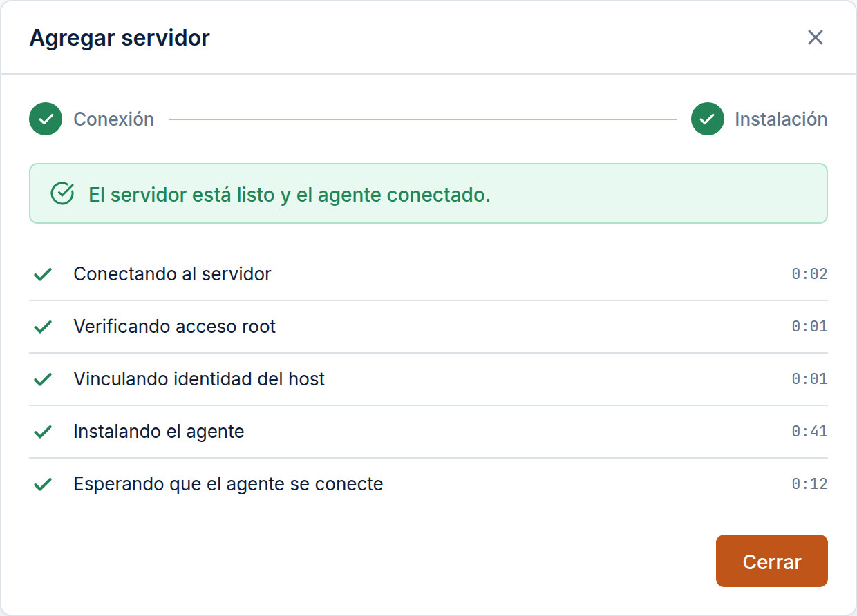
Task: Click the checkmark beside Instalando el agente
Action: [x=43, y=432]
